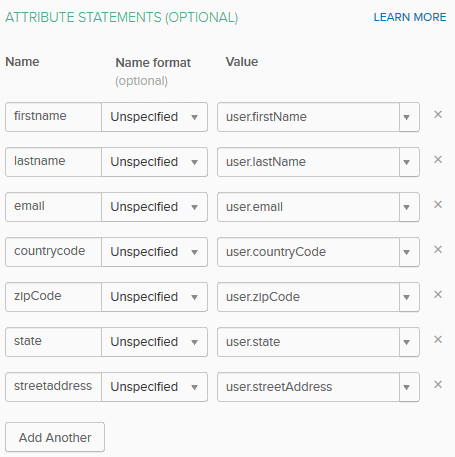Open Name format dropdown for countrycode
455x457 pixels.
pyautogui.click(x=154, y=252)
